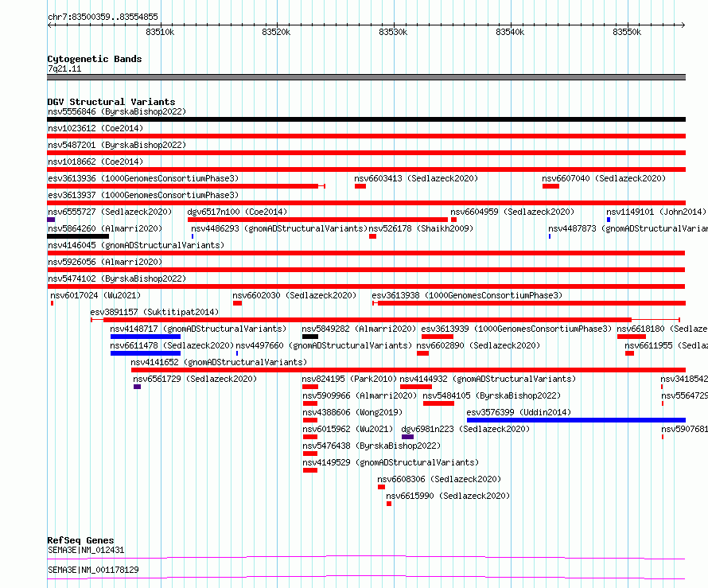
Task: Click nsv5476438 (ByrskaBishop2022) label
Action: coord(372,446)
